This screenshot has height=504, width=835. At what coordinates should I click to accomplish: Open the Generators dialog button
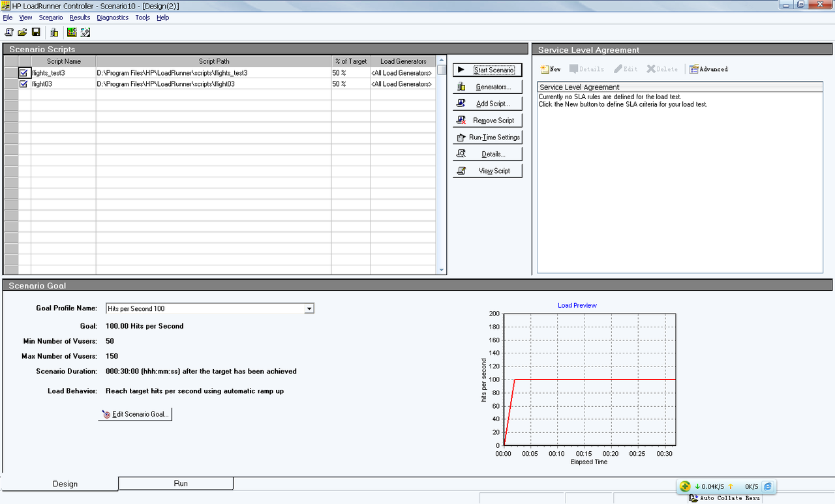coord(487,87)
